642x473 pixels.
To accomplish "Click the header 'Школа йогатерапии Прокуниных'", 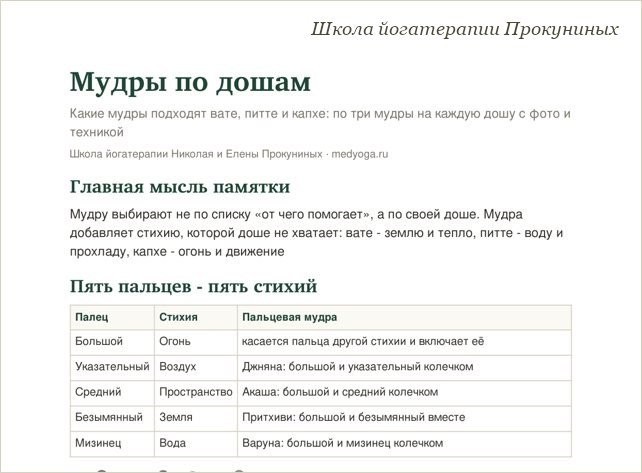I will 464,29.
